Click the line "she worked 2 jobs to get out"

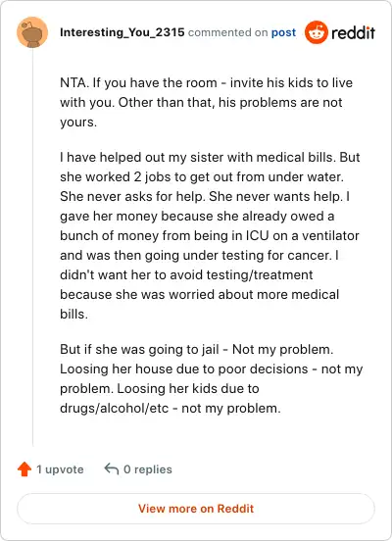pos(202,177)
